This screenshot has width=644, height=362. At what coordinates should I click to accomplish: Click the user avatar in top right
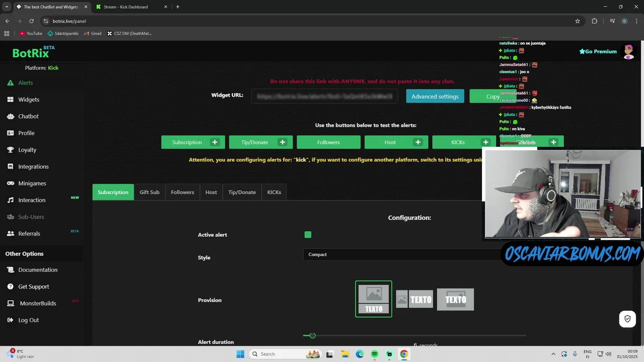point(628,51)
